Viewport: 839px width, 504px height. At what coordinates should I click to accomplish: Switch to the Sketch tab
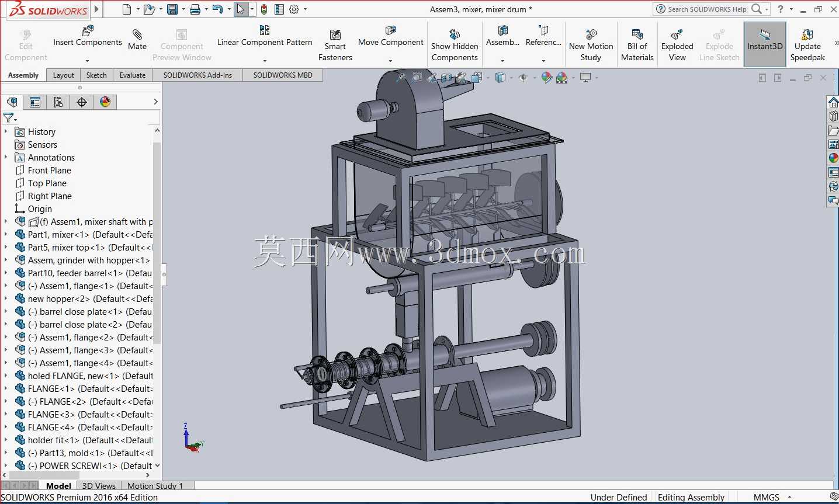pyautogui.click(x=96, y=75)
